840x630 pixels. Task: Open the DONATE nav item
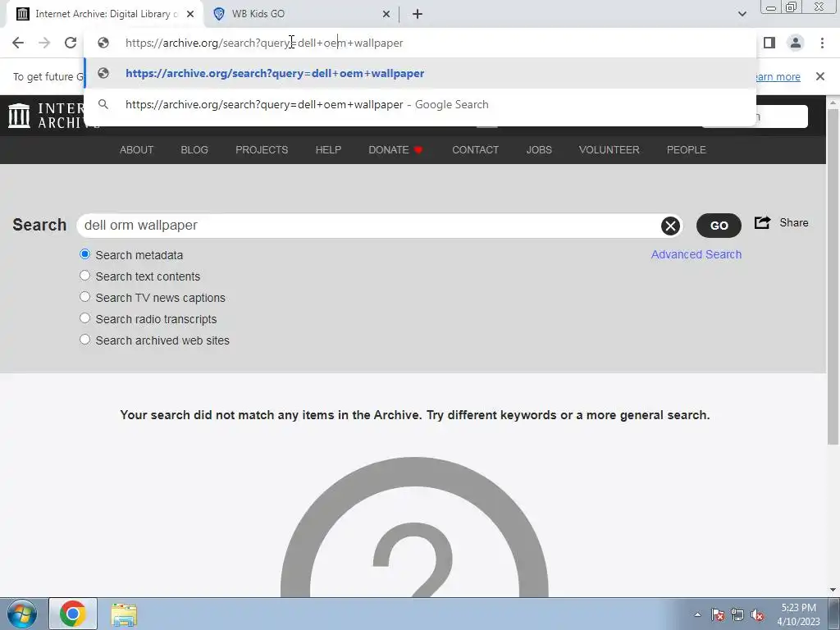(x=396, y=150)
